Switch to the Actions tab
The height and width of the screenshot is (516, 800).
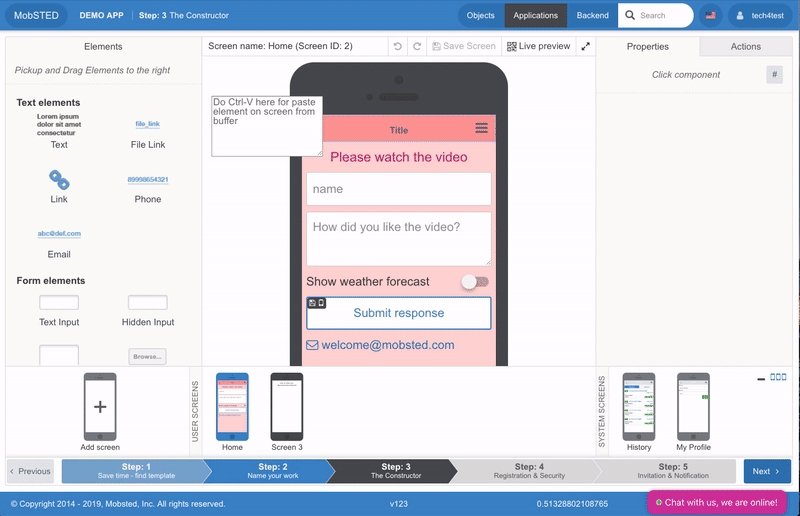coord(745,46)
